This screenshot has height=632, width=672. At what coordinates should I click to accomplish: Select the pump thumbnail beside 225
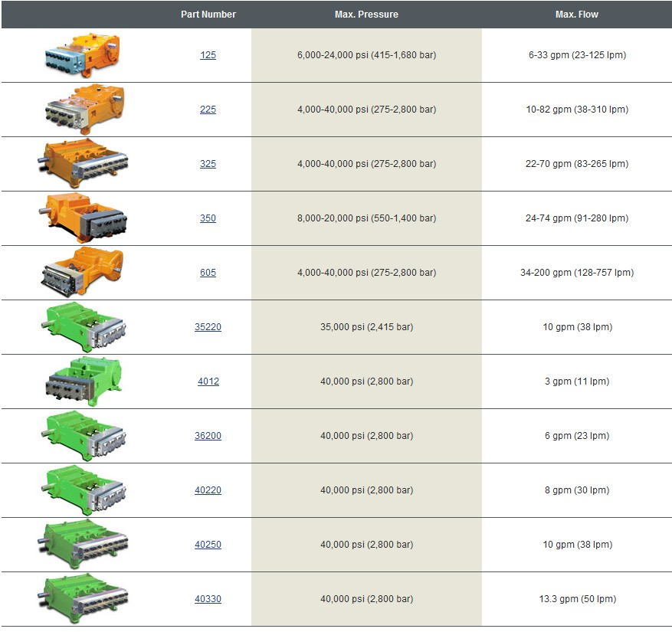(82, 110)
